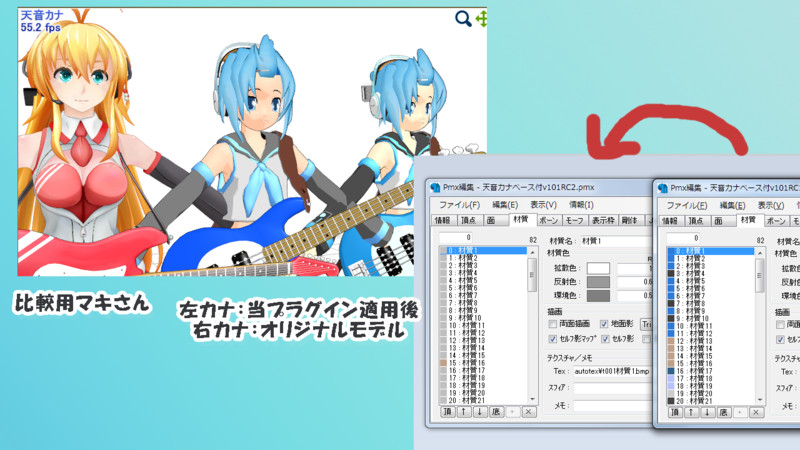Toggle セルフ checkbox in front Pmx window
This screenshot has width=800, height=450.
pos(780,339)
